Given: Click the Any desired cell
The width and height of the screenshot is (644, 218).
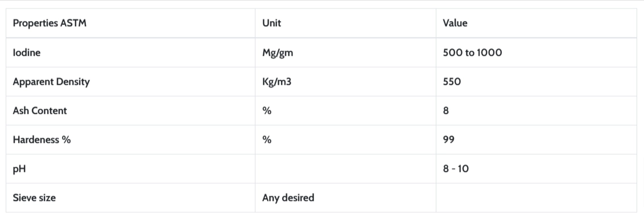Looking at the screenshot, I should tap(288, 198).
